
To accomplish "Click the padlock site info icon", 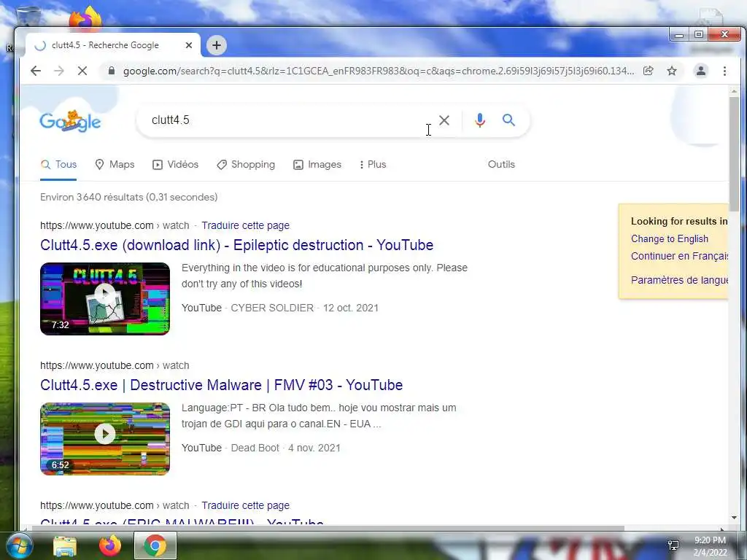I will 112,71.
